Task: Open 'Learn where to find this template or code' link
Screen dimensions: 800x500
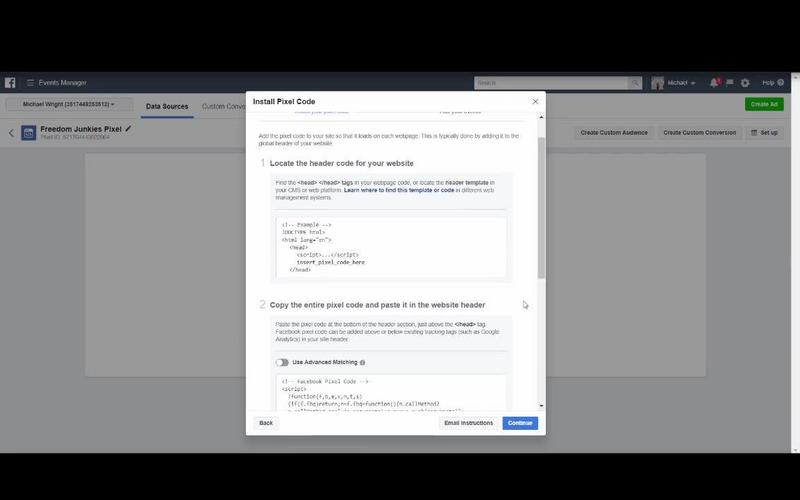Action: pyautogui.click(x=398, y=190)
